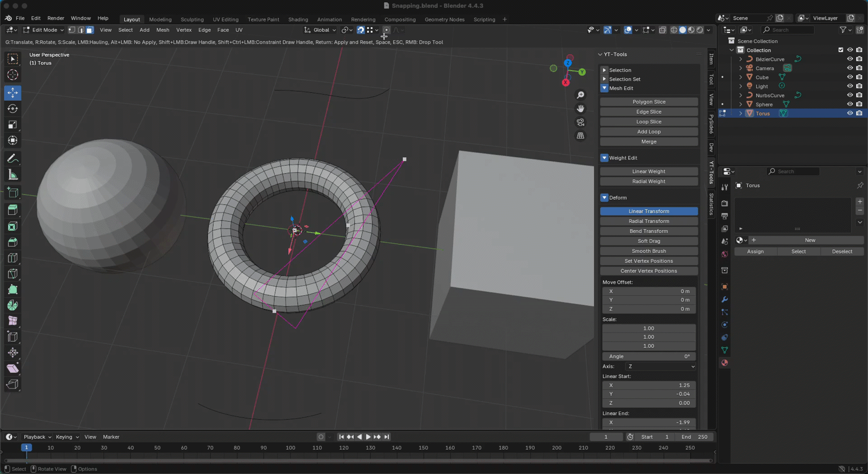Toggle camera view icon in viewport

pyautogui.click(x=580, y=122)
